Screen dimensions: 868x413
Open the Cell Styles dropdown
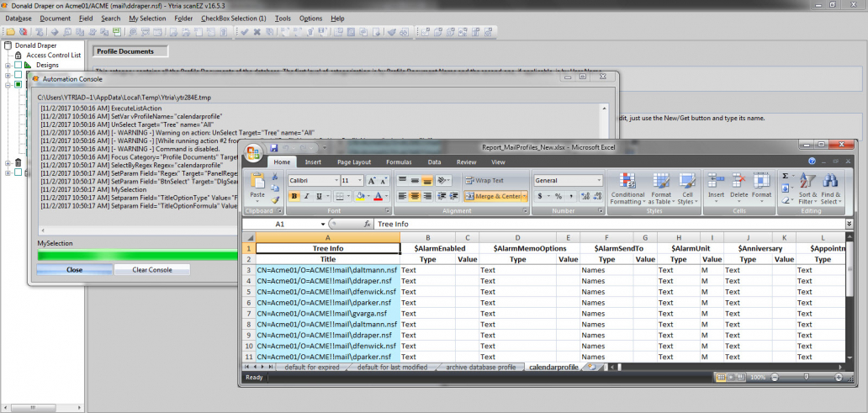(x=687, y=188)
